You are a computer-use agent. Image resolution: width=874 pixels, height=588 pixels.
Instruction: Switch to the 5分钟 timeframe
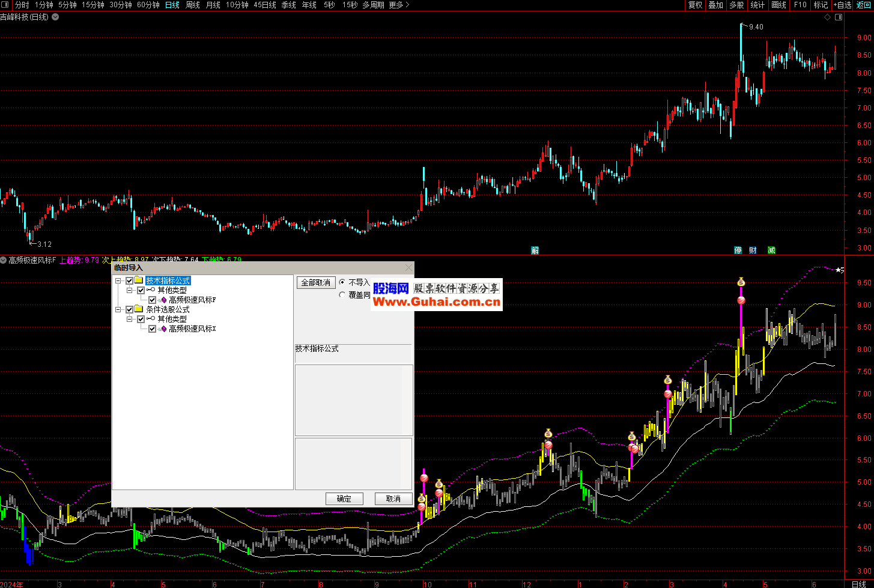(67, 5)
